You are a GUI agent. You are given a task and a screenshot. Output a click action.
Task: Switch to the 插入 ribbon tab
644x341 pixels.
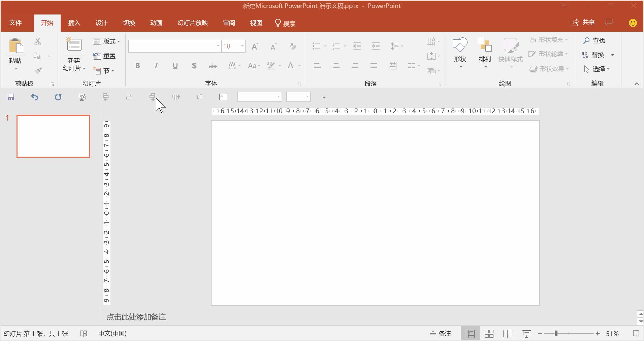74,23
